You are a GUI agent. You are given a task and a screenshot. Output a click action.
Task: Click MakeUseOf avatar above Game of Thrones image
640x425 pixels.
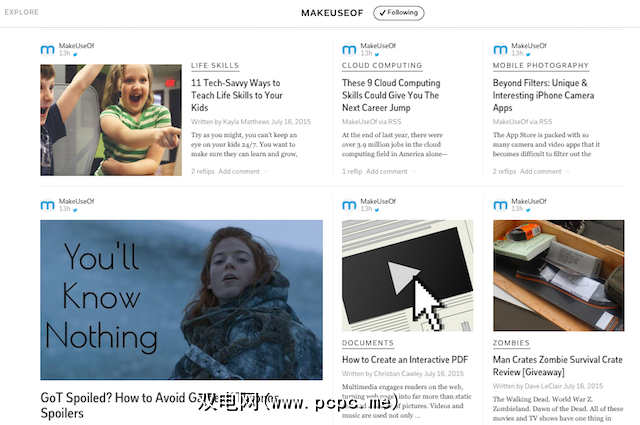pos(47,205)
